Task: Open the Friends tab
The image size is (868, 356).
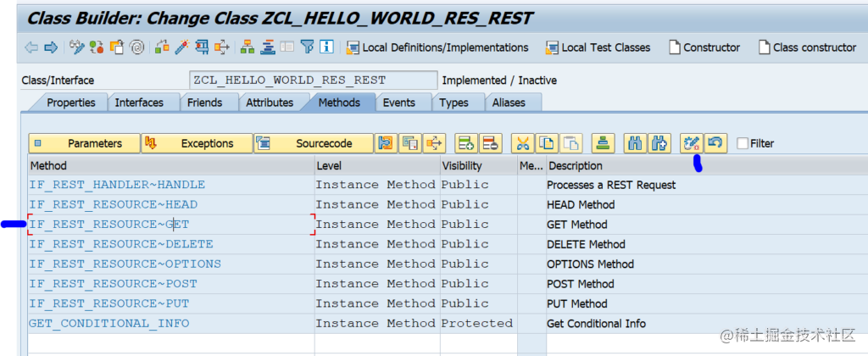Action: [x=204, y=103]
